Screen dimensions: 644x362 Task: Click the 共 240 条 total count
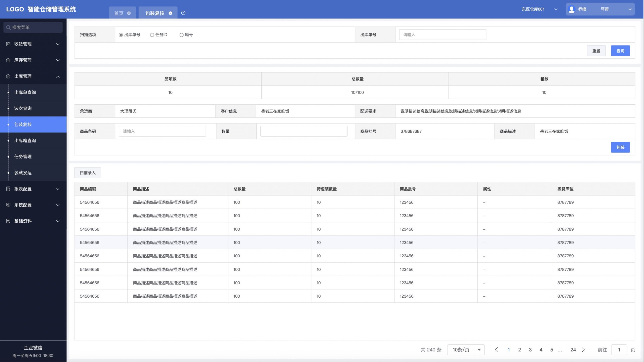(x=431, y=350)
